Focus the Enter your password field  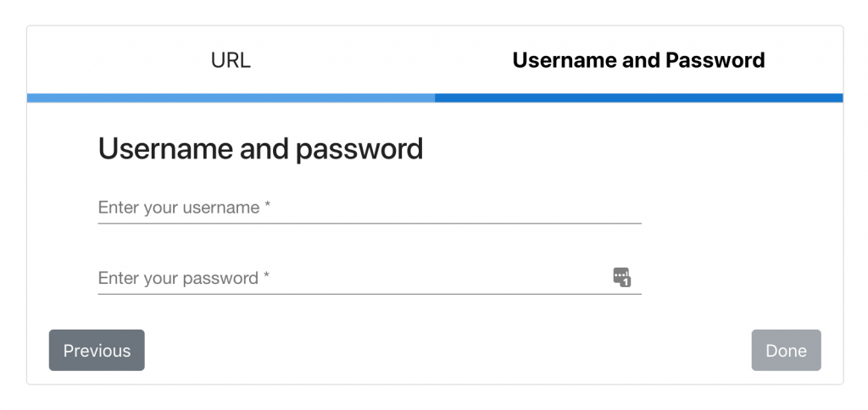pyautogui.click(x=370, y=278)
